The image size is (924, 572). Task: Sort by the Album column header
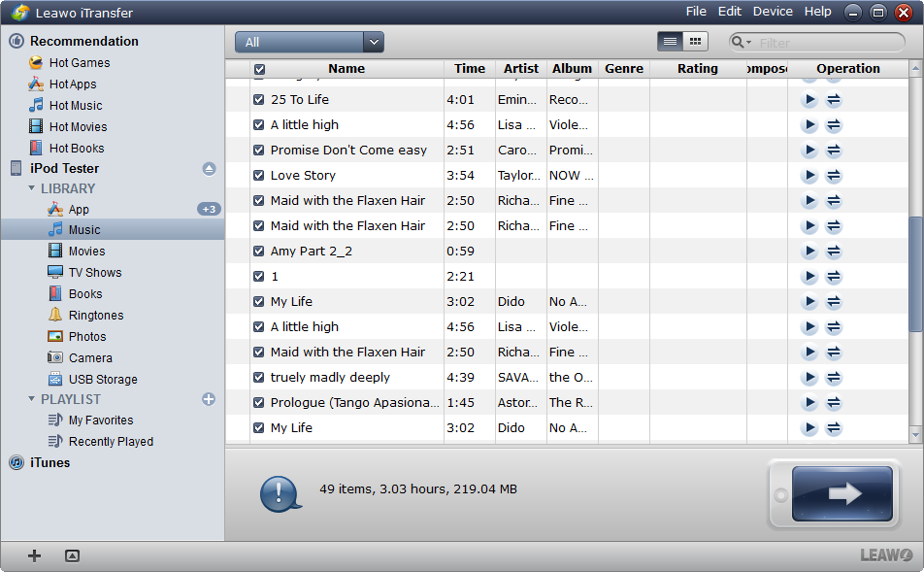573,68
